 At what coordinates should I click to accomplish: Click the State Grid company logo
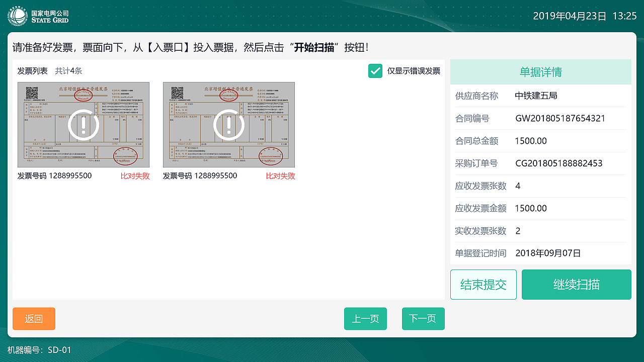[x=18, y=15]
